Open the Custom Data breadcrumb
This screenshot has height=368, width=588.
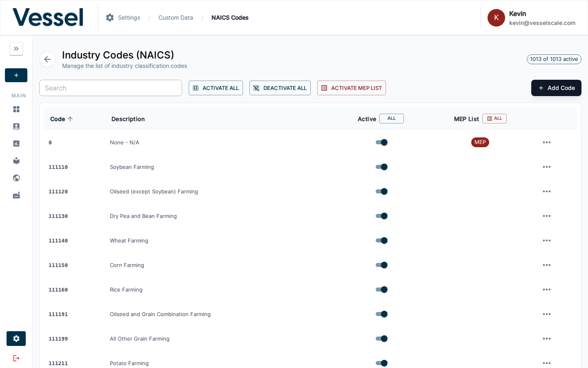click(176, 18)
